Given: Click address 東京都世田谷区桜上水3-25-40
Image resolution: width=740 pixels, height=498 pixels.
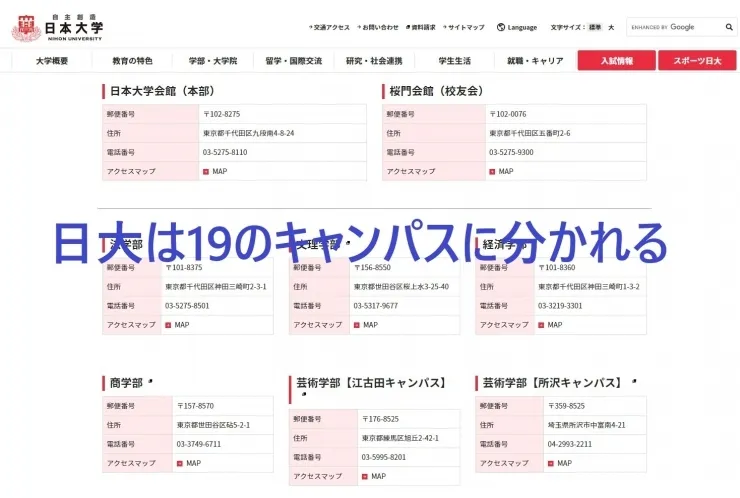Looking at the screenshot, I should pos(401,287).
